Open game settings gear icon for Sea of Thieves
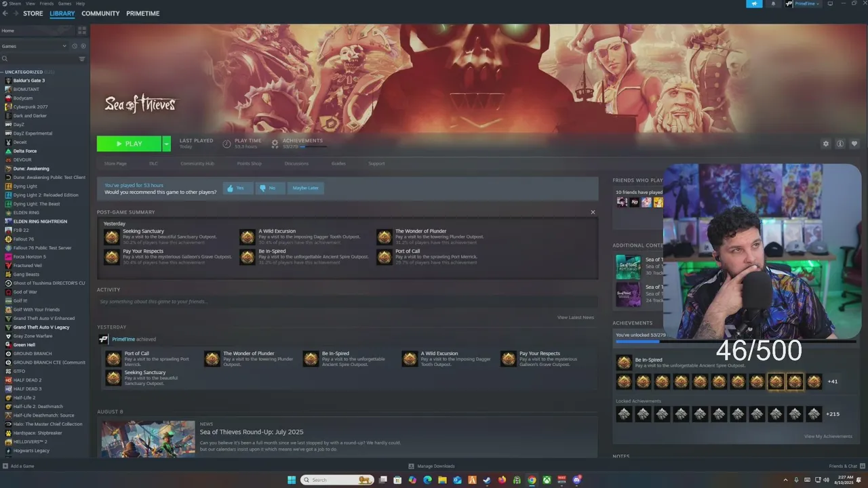 (x=825, y=144)
